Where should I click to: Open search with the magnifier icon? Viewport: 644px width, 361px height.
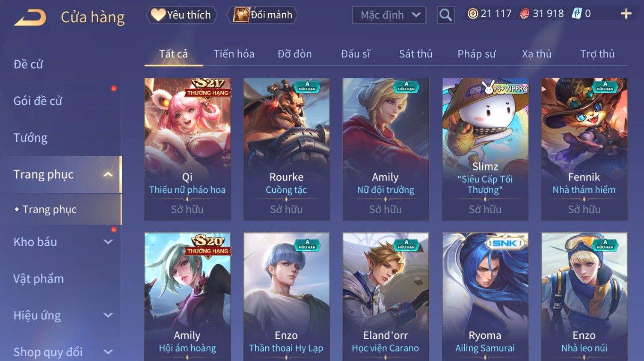pos(445,15)
